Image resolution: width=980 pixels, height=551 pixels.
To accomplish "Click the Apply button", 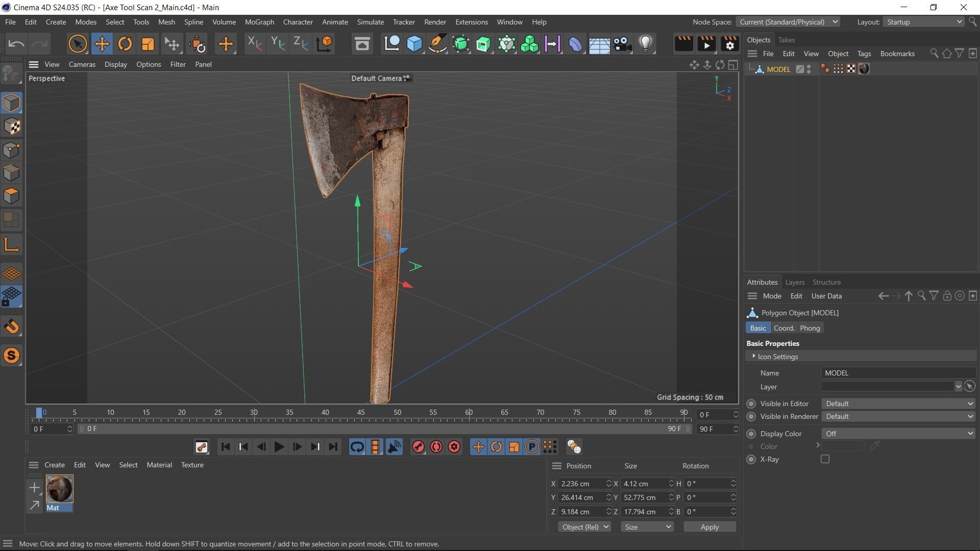I will 709,527.
